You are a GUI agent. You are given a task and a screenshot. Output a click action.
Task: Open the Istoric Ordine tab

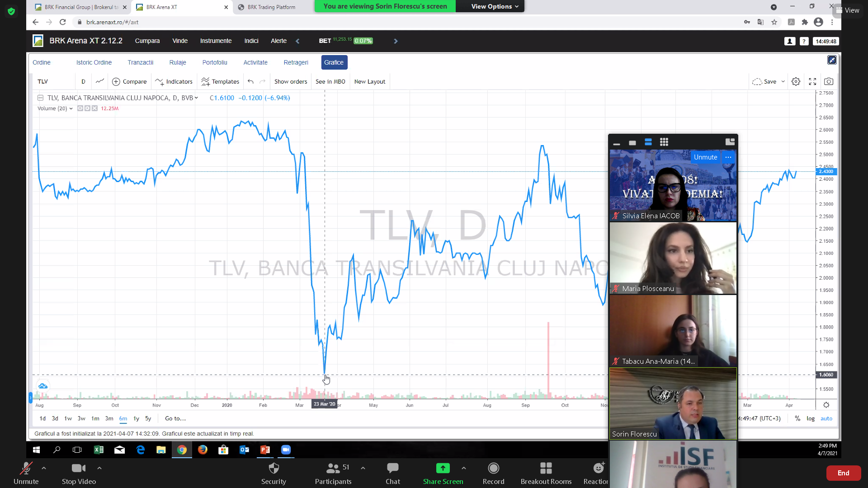pyautogui.click(x=94, y=62)
